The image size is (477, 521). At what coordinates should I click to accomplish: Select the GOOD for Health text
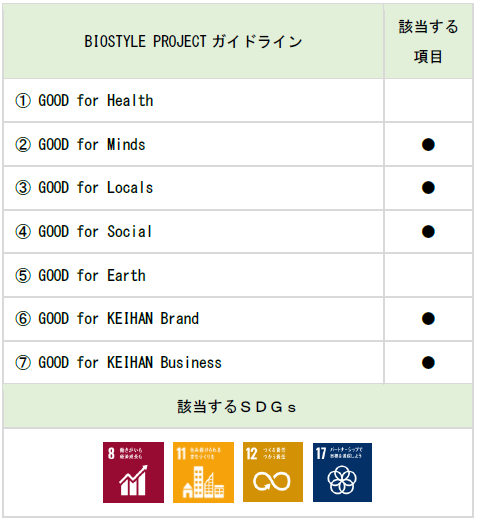click(96, 101)
